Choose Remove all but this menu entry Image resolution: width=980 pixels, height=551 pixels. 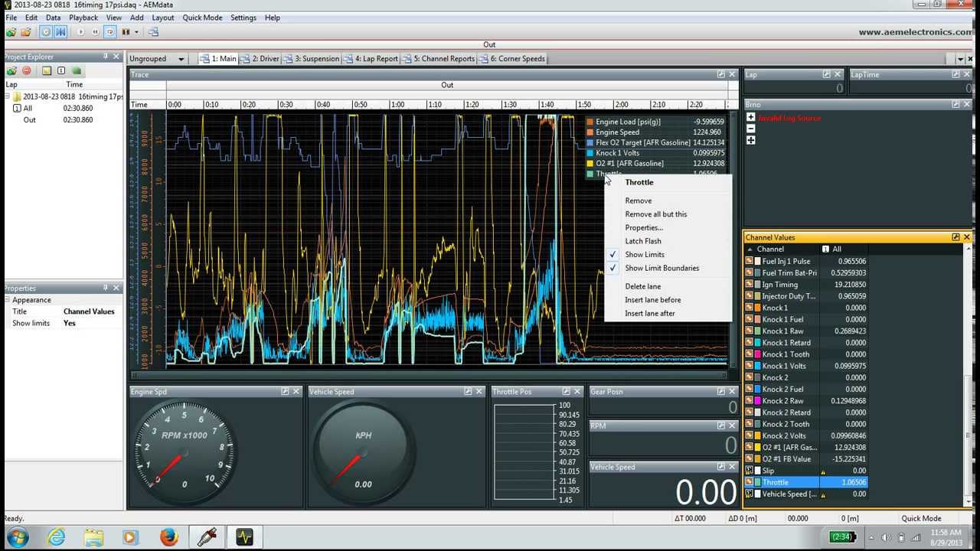click(655, 214)
